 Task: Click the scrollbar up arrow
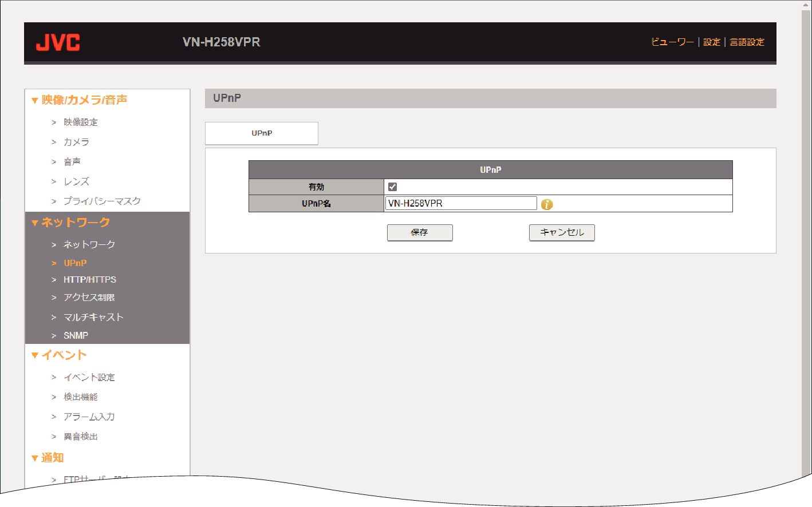click(x=807, y=5)
